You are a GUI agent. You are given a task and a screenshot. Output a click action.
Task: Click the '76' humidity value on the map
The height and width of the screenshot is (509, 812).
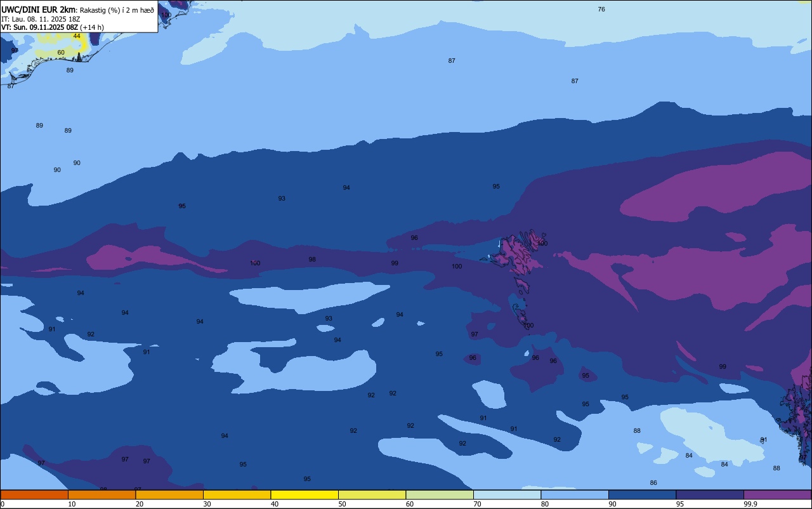pyautogui.click(x=601, y=9)
